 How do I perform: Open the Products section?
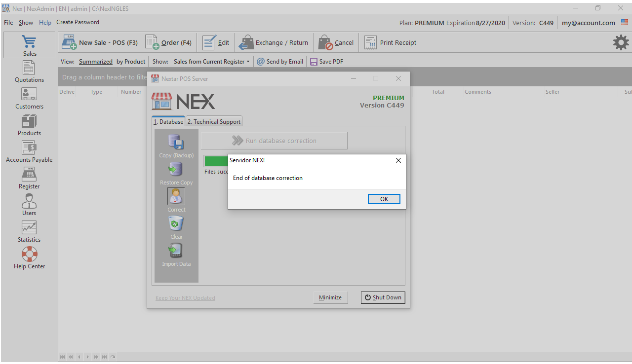coord(29,125)
